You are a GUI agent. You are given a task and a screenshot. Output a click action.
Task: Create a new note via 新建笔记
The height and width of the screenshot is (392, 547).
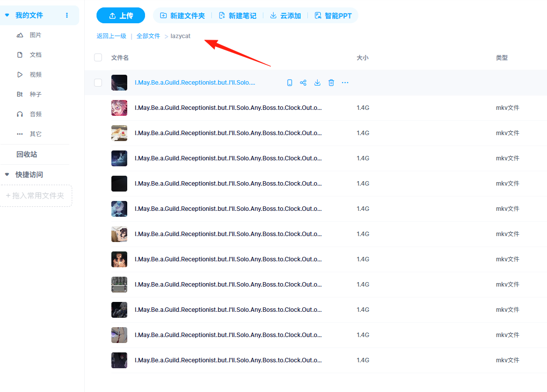tap(238, 16)
